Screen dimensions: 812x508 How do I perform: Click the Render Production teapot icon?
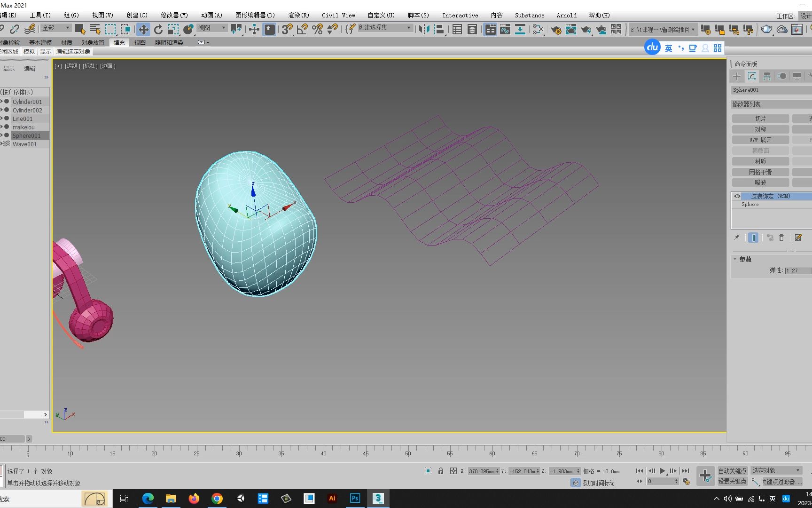pyautogui.click(x=766, y=29)
